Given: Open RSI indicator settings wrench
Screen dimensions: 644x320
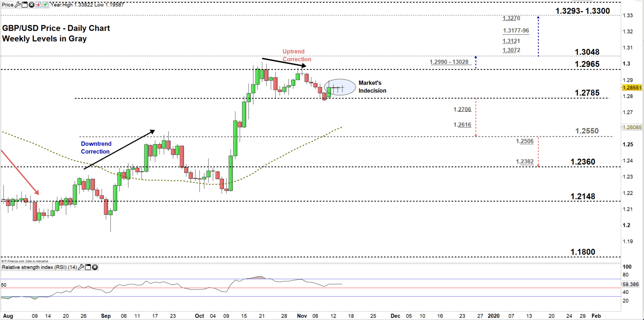Looking at the screenshot, I should (81, 267).
